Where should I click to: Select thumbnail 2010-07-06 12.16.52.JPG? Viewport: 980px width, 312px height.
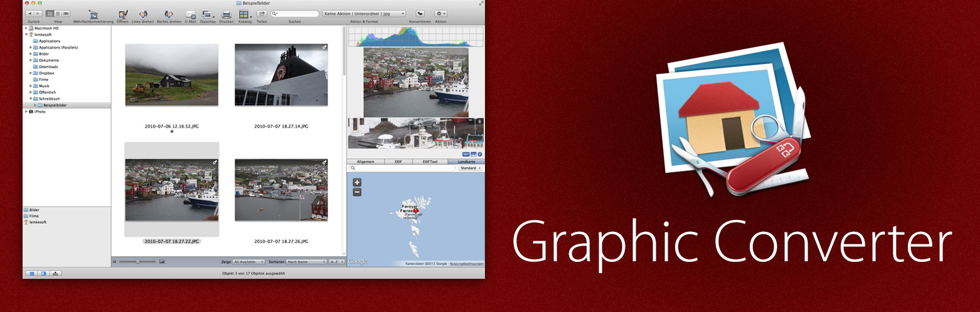click(x=172, y=75)
